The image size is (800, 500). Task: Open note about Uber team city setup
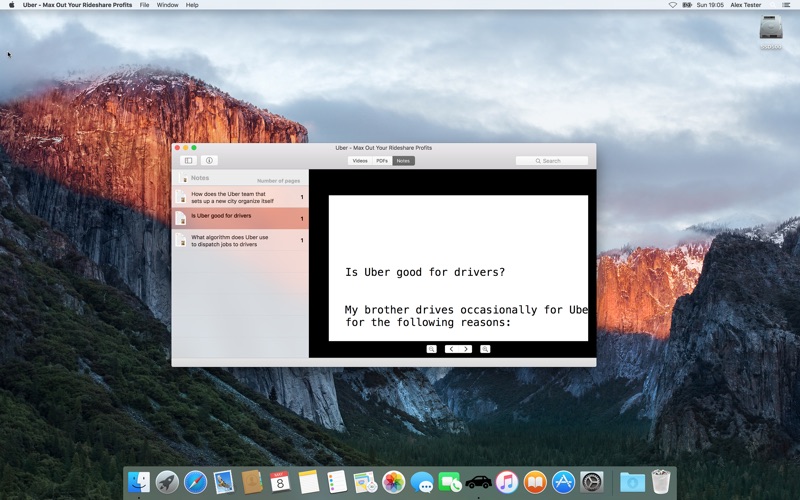[x=240, y=197]
